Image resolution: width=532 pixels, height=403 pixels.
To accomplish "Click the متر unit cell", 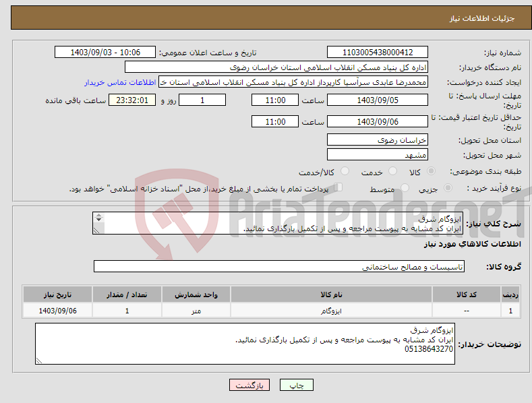I will [196, 311].
